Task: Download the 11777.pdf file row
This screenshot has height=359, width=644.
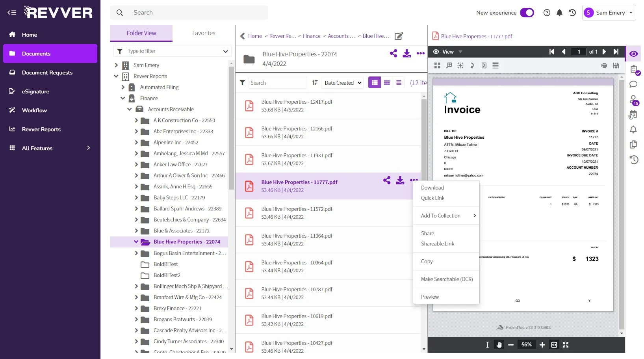Action: click(400, 180)
